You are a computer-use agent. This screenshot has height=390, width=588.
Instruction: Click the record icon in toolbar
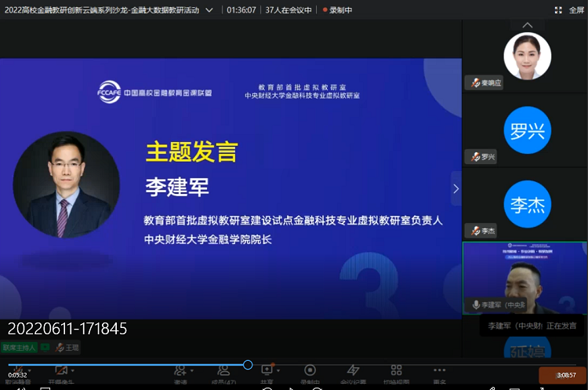click(x=310, y=370)
